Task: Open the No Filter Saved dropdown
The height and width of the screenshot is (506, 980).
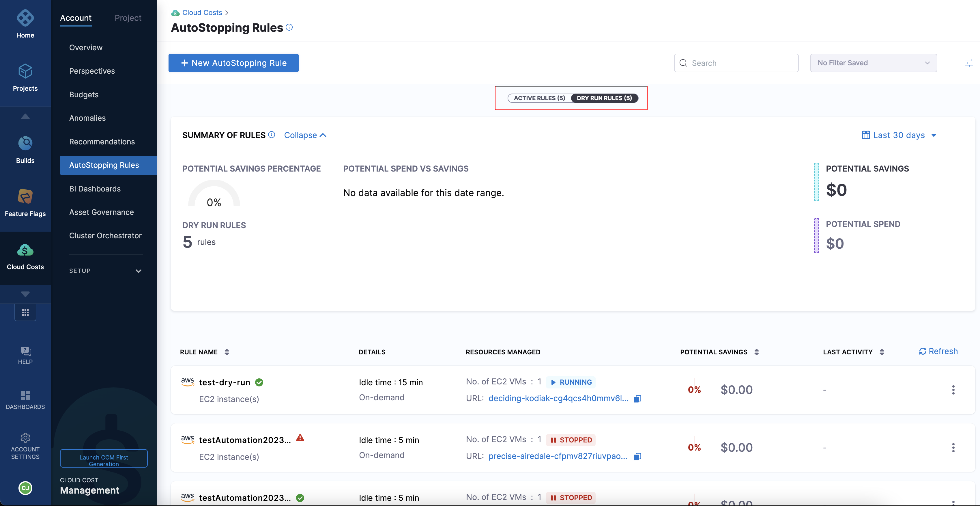Action: click(x=873, y=63)
